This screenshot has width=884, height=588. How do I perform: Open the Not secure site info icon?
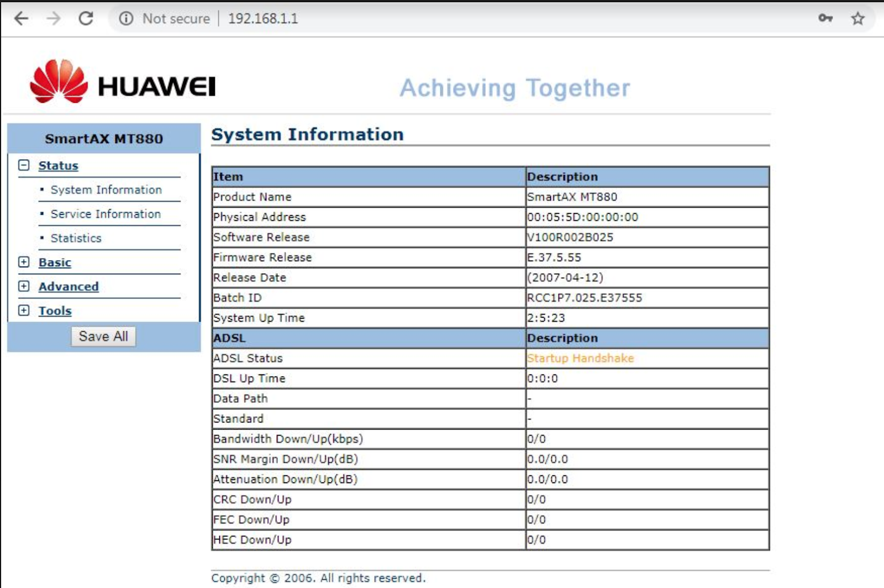pyautogui.click(x=126, y=19)
